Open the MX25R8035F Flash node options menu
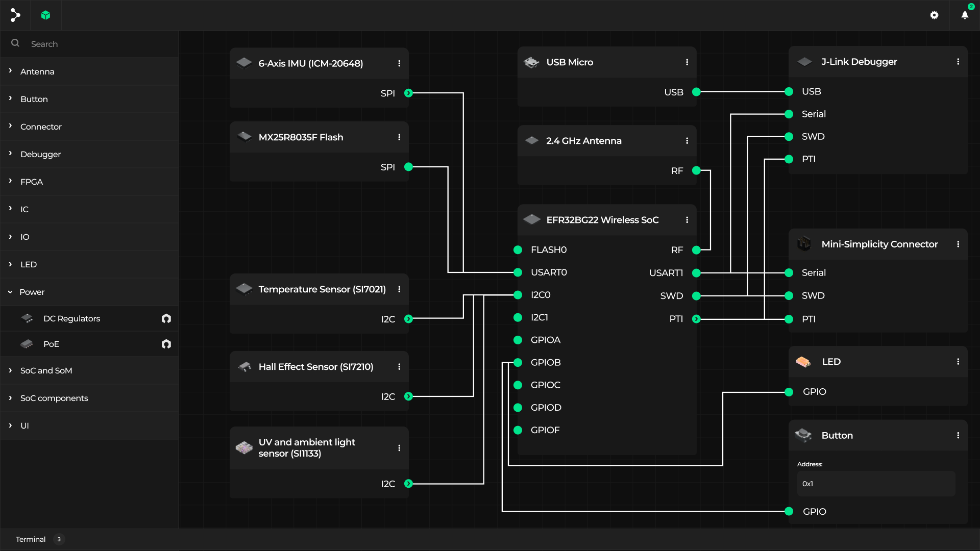The width and height of the screenshot is (980, 551). pos(399,137)
